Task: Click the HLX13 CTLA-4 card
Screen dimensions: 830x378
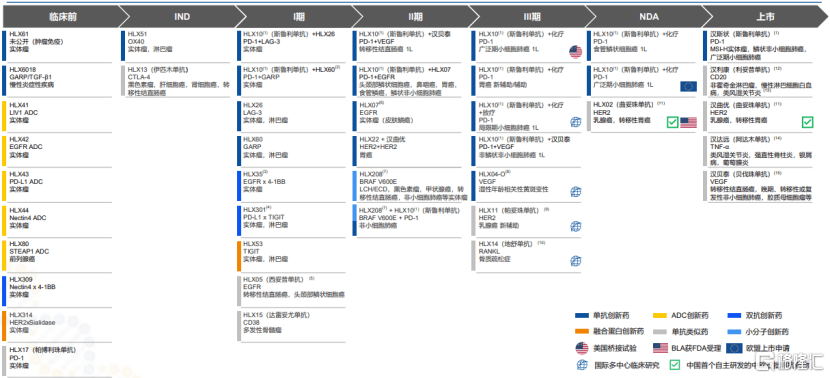Action: (176, 81)
